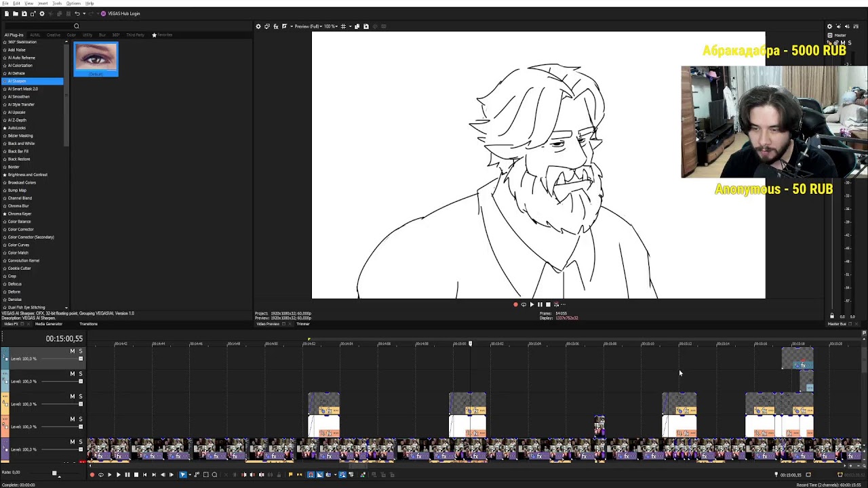
Task: Mute the third video track with M
Action: pyautogui.click(x=73, y=396)
